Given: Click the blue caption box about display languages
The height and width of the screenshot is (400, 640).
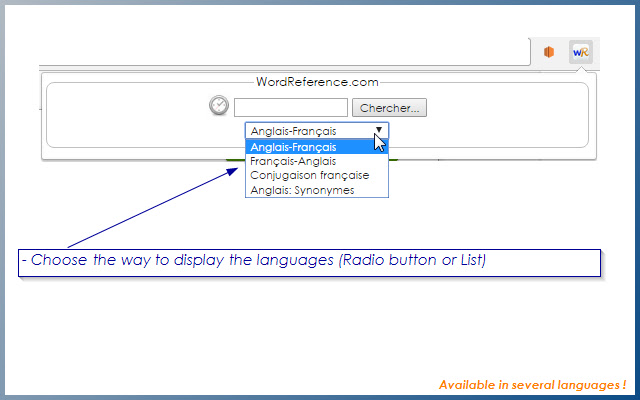Looking at the screenshot, I should (309, 263).
